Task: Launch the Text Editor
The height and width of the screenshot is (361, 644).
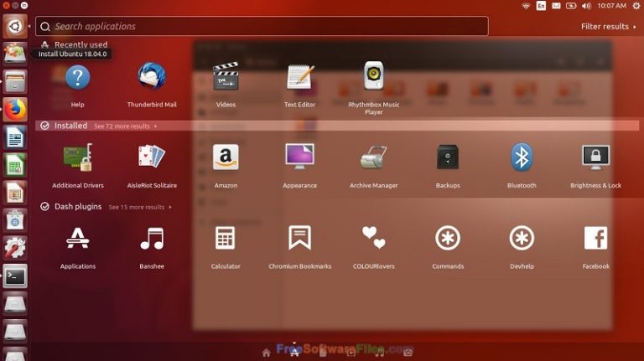Action: tap(299, 85)
